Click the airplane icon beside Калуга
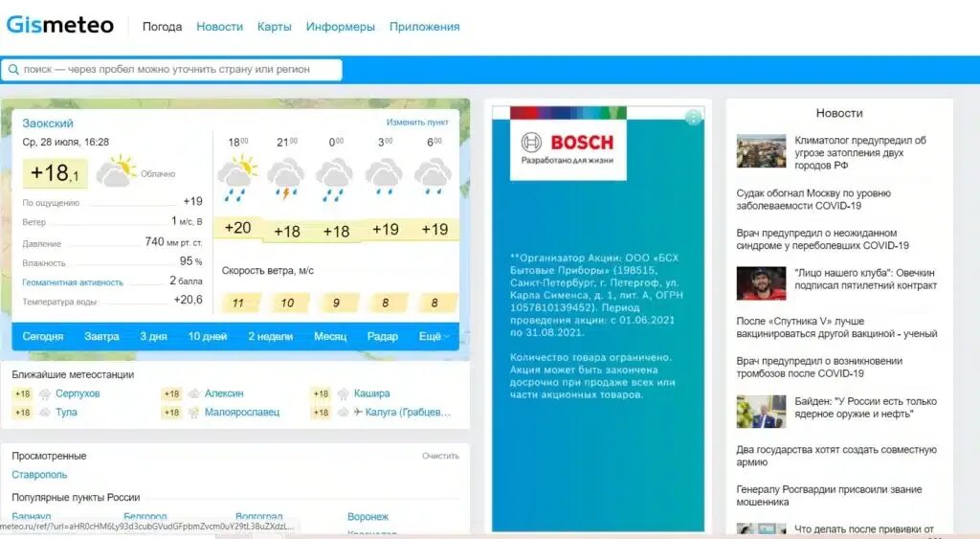This screenshot has width=980, height=539. click(x=358, y=412)
